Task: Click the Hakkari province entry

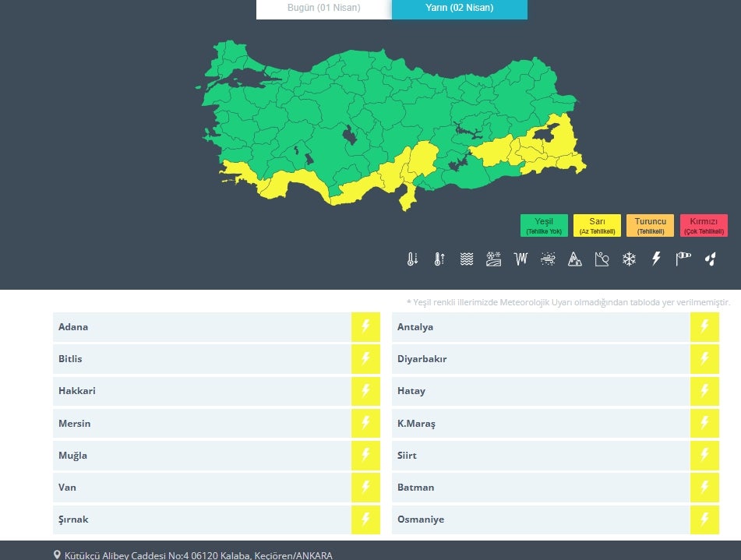Action: tap(203, 391)
